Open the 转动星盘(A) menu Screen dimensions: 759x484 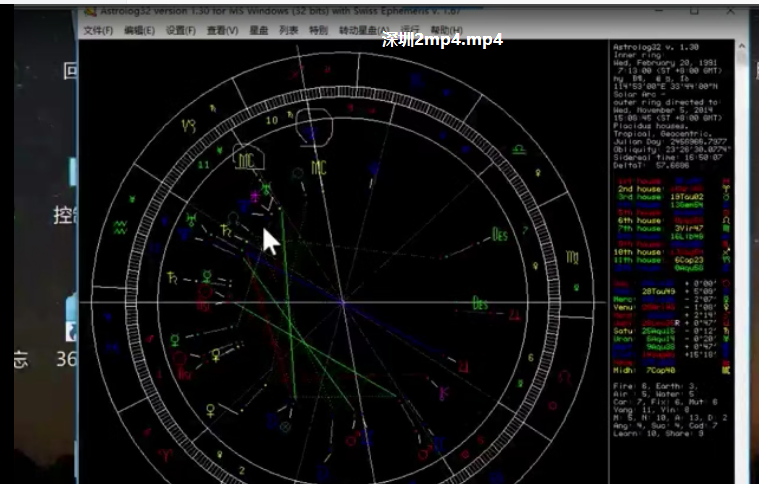pyautogui.click(x=364, y=30)
